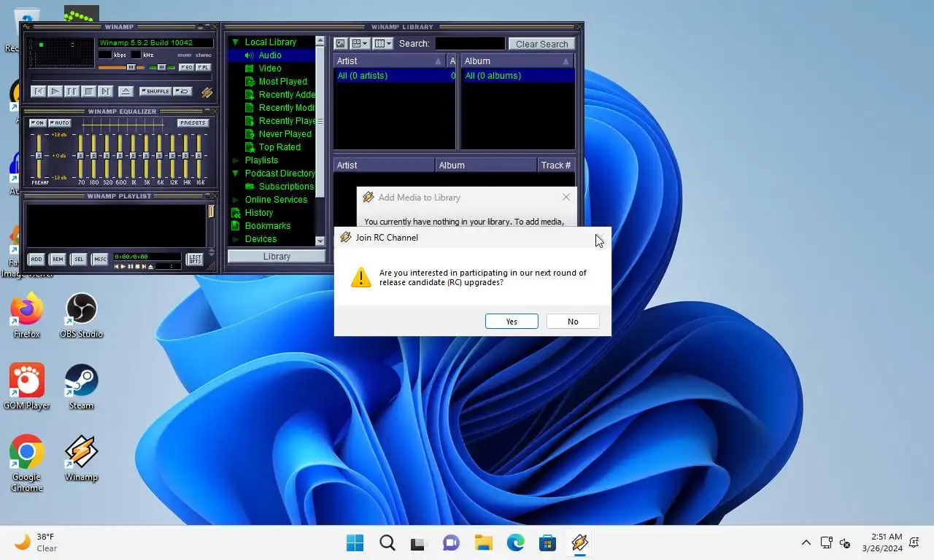
Task: Click the Winamp lightning bolt logo icon
Action: coord(207,93)
